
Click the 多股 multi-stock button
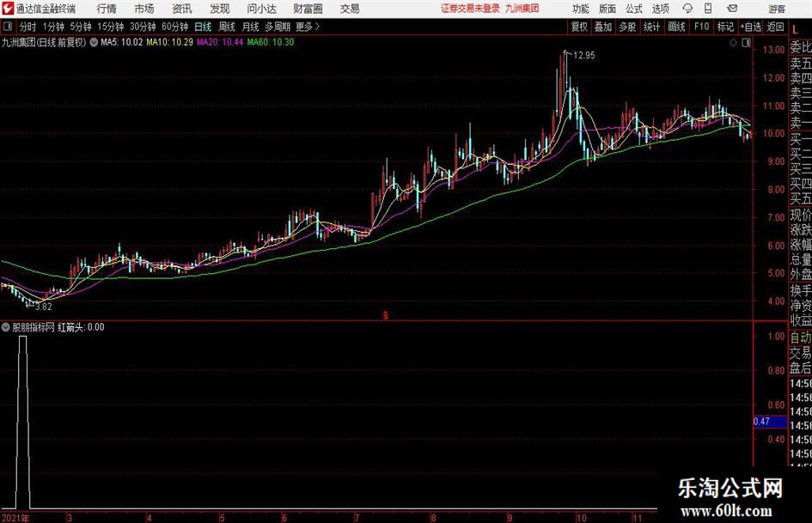(x=627, y=27)
